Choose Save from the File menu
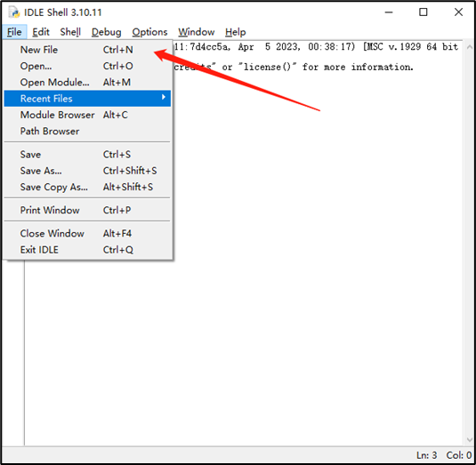The height and width of the screenshot is (465, 476). pos(87,155)
